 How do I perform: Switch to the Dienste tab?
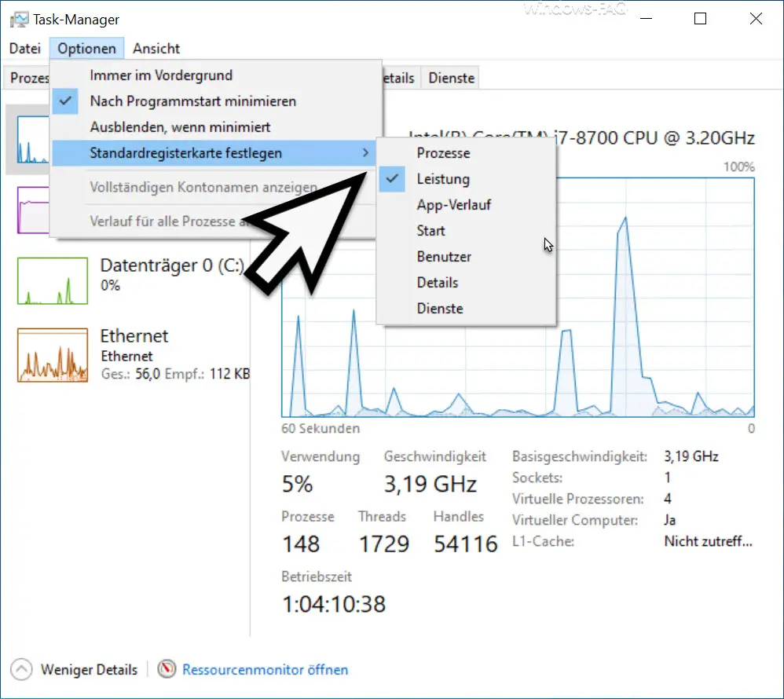coord(451,78)
